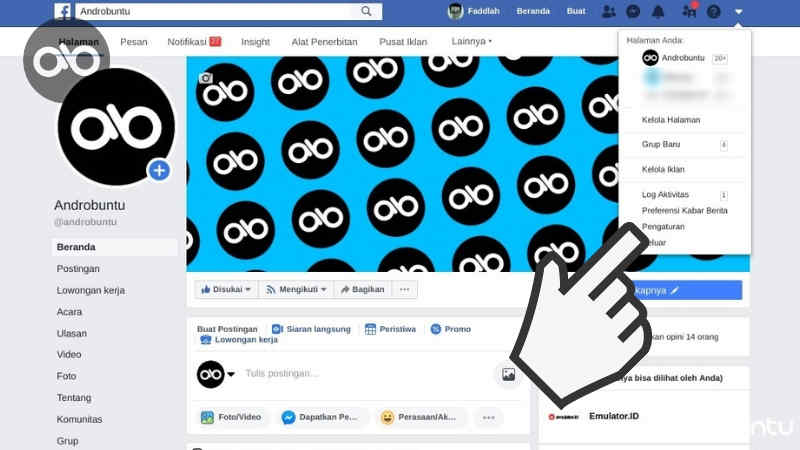
Task: Click the Foto/Video button
Action: [231, 417]
